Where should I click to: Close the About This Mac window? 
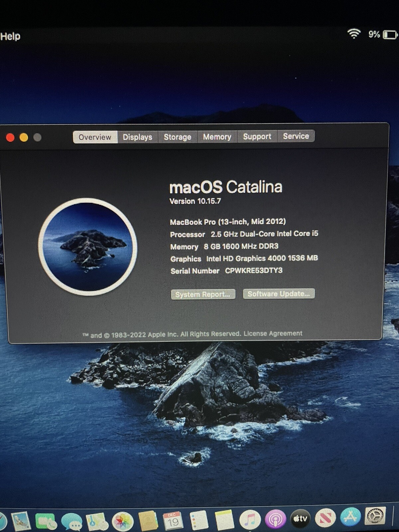coord(10,137)
